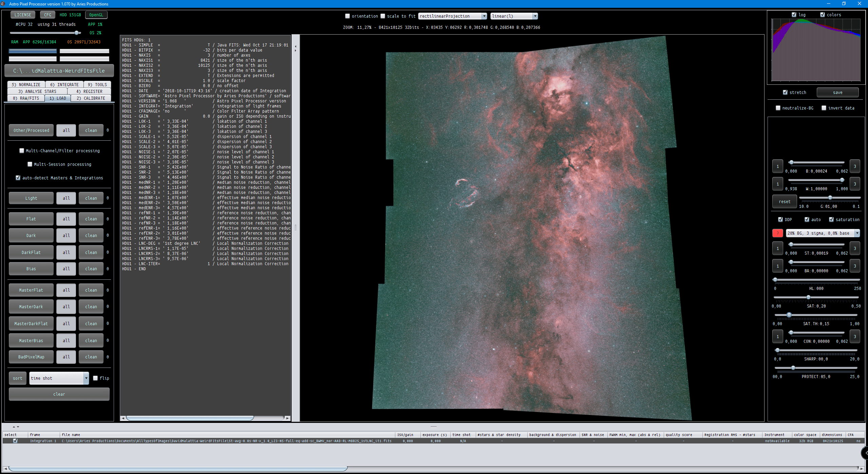Enable Multi-Session processing checkbox
This screenshot has width=868, height=474.
30,164
